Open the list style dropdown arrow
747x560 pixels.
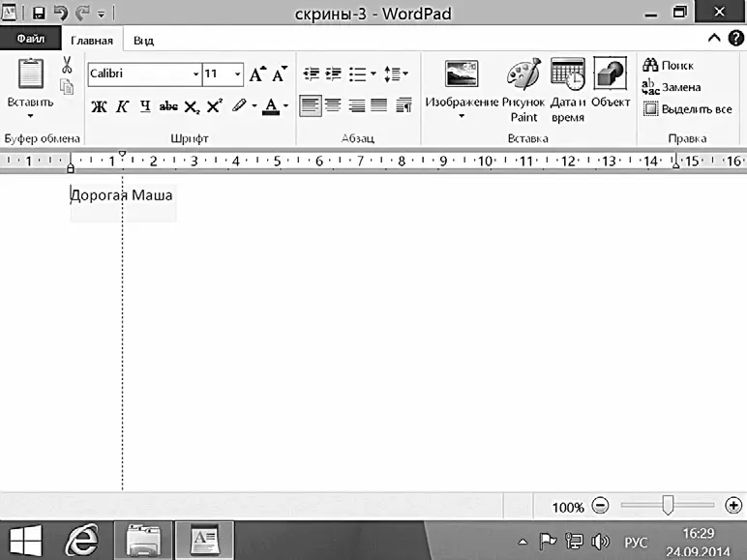373,74
